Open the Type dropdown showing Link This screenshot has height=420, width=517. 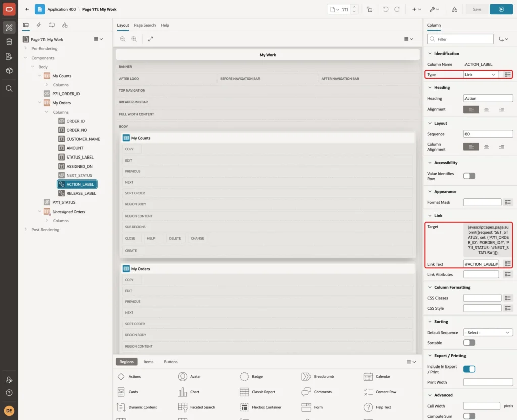(x=480, y=75)
